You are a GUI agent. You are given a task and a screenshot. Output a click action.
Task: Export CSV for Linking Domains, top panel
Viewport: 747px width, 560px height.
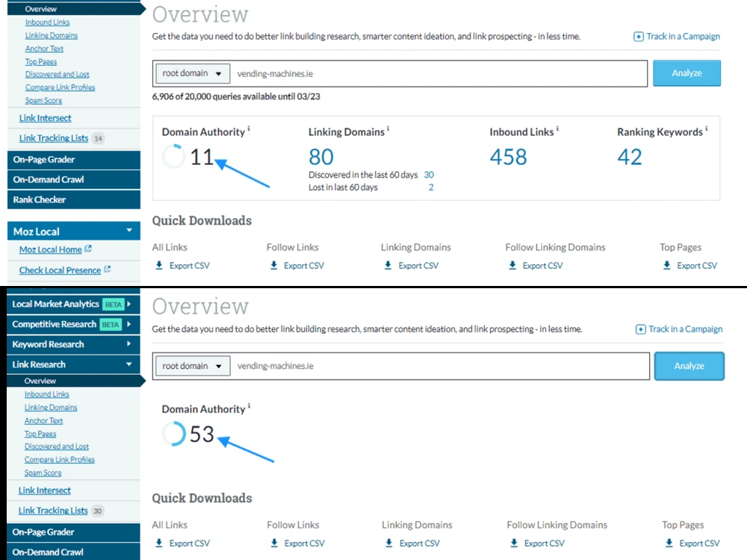coord(418,266)
